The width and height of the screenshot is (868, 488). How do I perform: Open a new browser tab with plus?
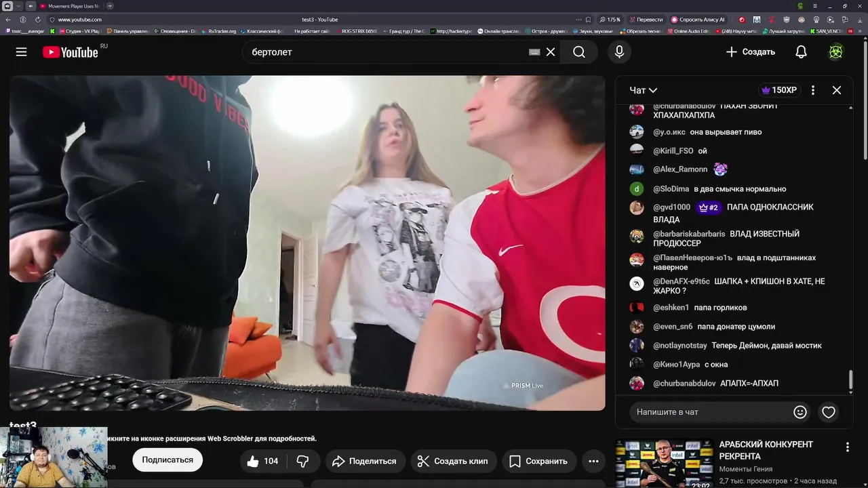pyautogui.click(x=110, y=6)
